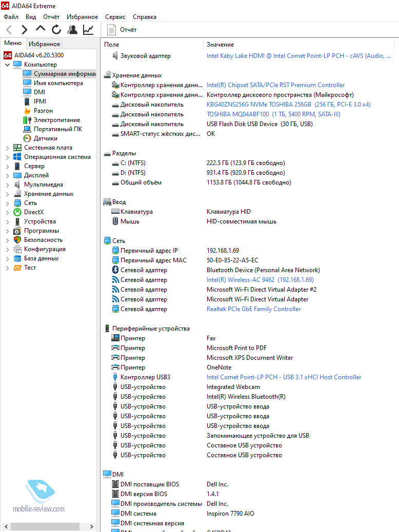Expand the Системная плата node
The height and width of the screenshot is (532, 399).
tap(7, 148)
